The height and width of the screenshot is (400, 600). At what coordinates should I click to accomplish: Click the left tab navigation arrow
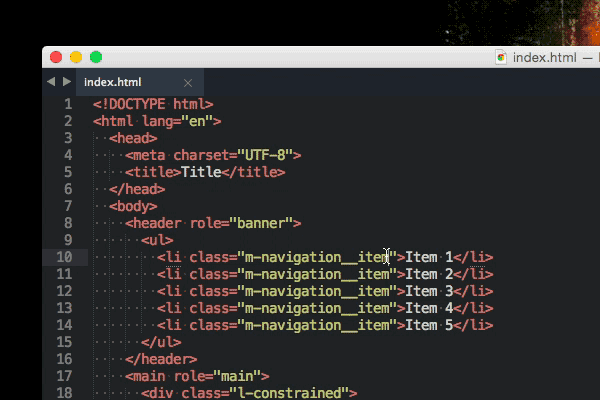(x=51, y=82)
